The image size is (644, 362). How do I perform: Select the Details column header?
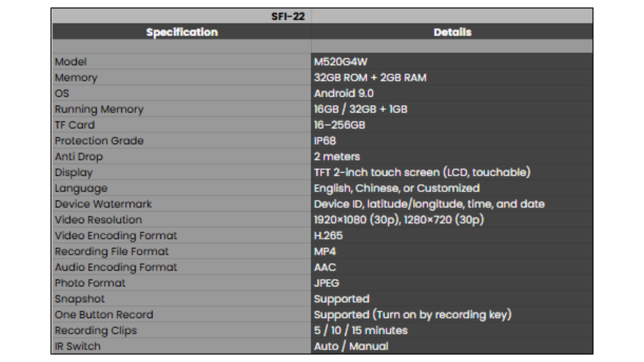pyautogui.click(x=452, y=32)
